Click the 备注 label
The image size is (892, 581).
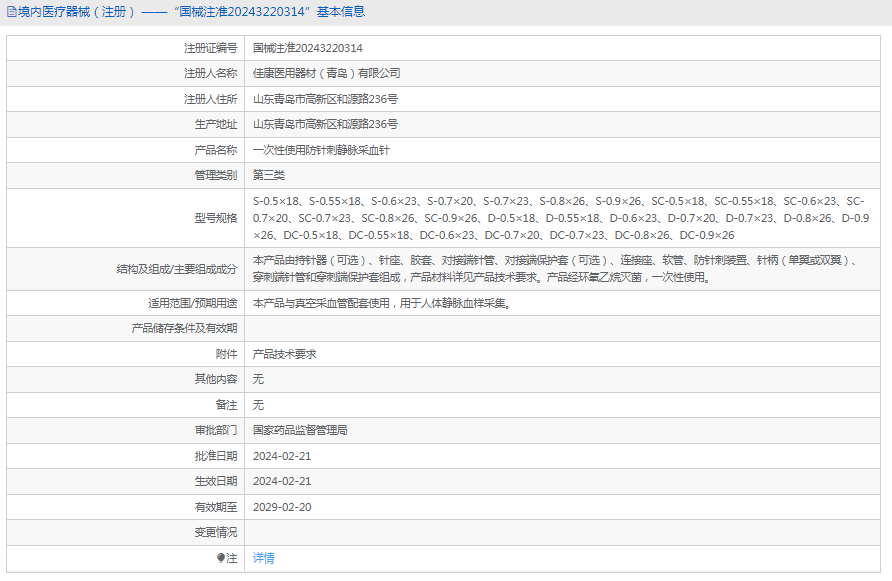coord(226,405)
